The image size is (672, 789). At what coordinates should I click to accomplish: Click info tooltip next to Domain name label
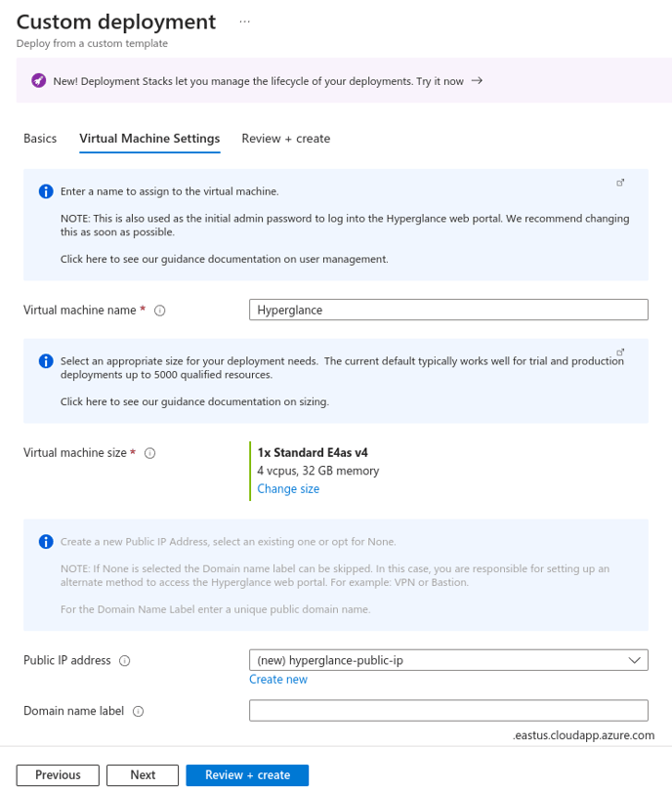tap(138, 711)
